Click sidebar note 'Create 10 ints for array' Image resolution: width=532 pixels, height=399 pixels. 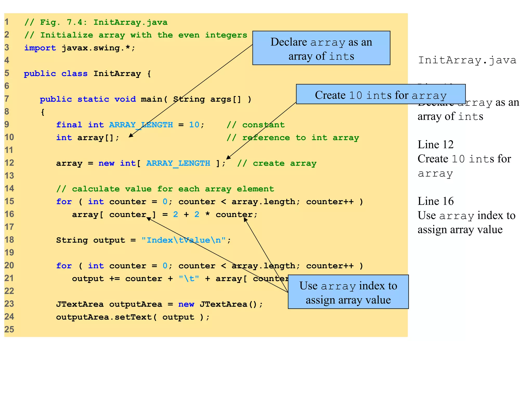click(464, 166)
